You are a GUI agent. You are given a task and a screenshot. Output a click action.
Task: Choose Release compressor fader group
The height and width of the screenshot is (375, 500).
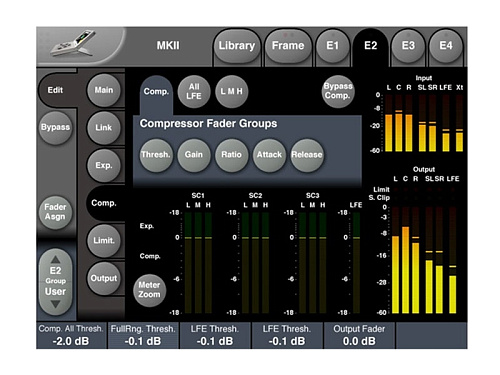307,155
